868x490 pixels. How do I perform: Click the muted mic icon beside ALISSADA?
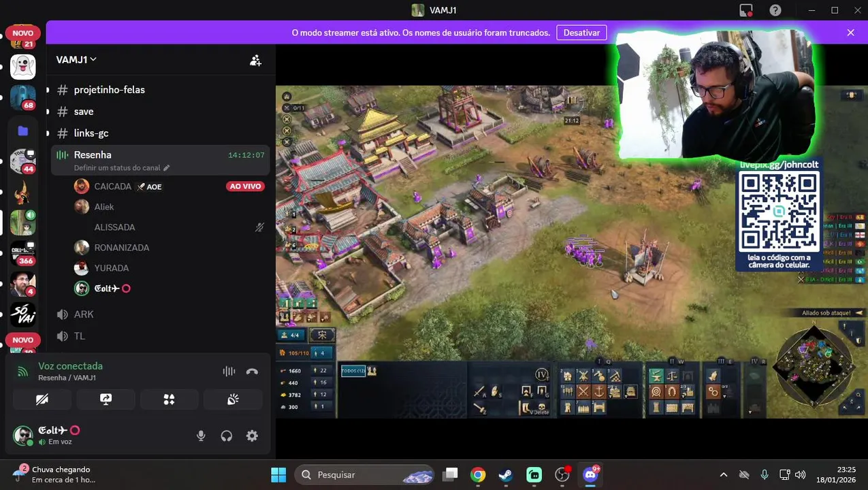pos(259,227)
